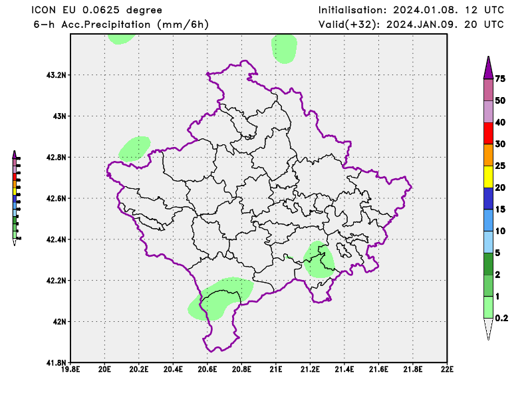Click the small duplicate color scale at left

click(x=16, y=198)
